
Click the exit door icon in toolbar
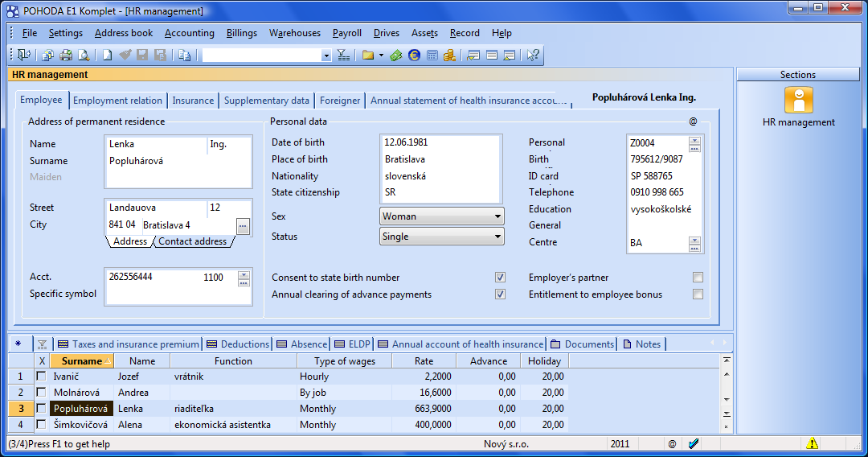[x=24, y=55]
